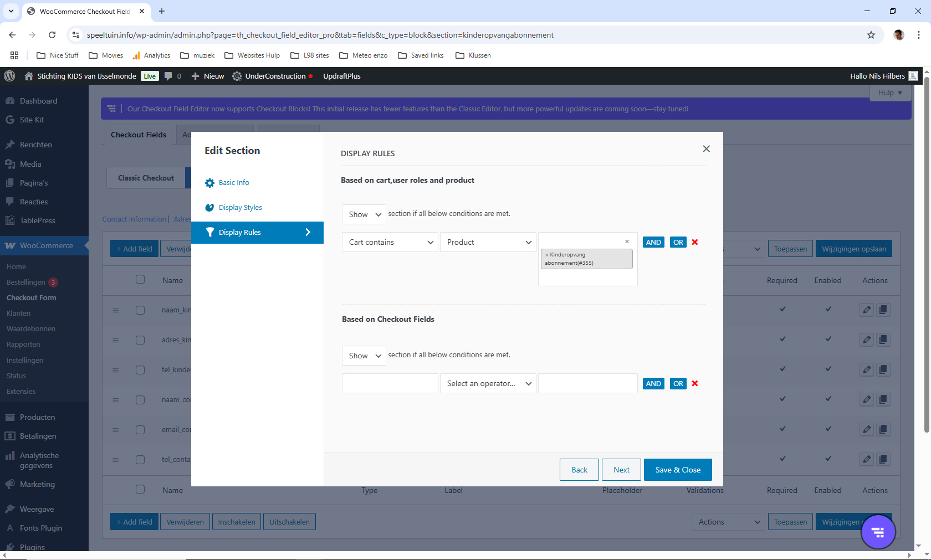This screenshot has width=931, height=560.
Task: Select the checkbox in the table footer
Action: coord(140,490)
